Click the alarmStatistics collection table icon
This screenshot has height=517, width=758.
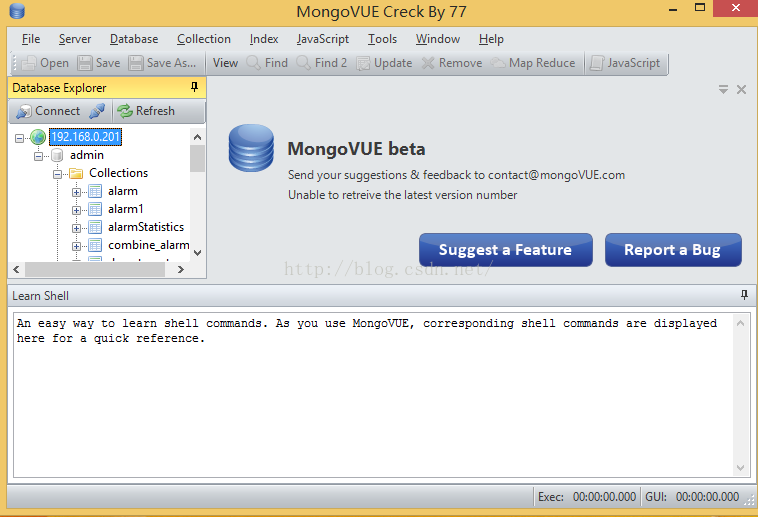(x=95, y=227)
